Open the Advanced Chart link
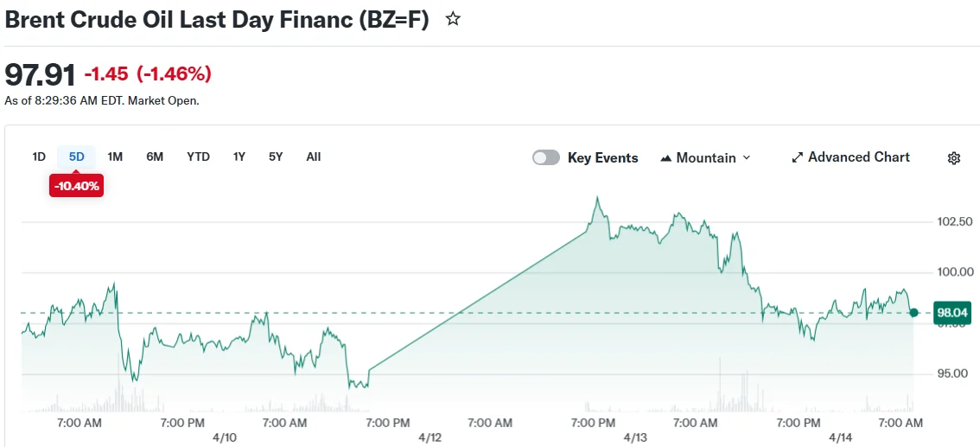Screen dimensions: 980x447 pyautogui.click(x=858, y=157)
